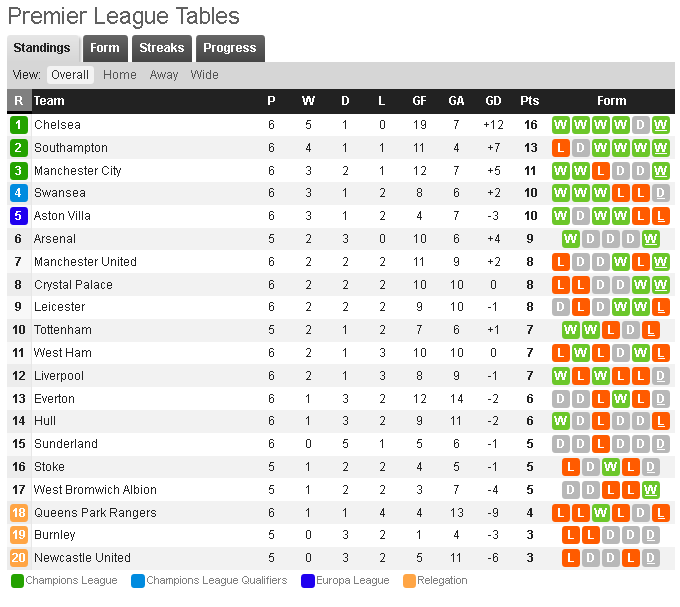
Task: Click Chelsea's last underlined W form icon
Action: click(660, 125)
